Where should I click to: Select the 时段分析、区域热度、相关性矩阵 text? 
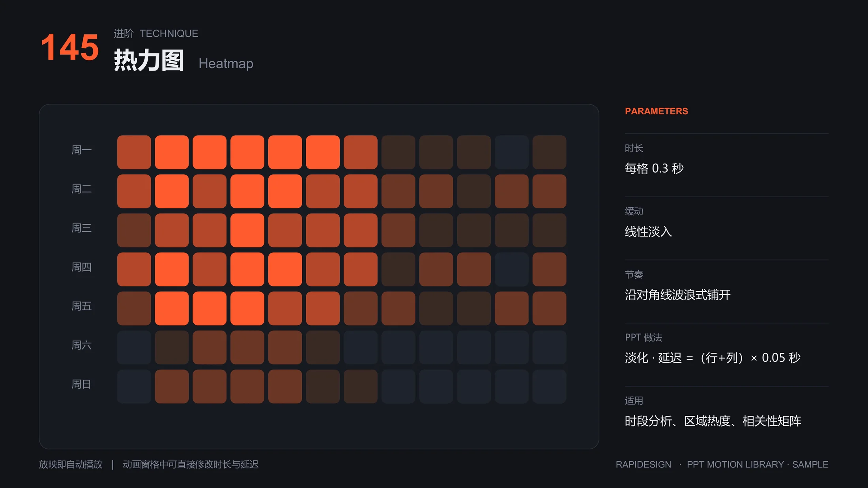(713, 421)
